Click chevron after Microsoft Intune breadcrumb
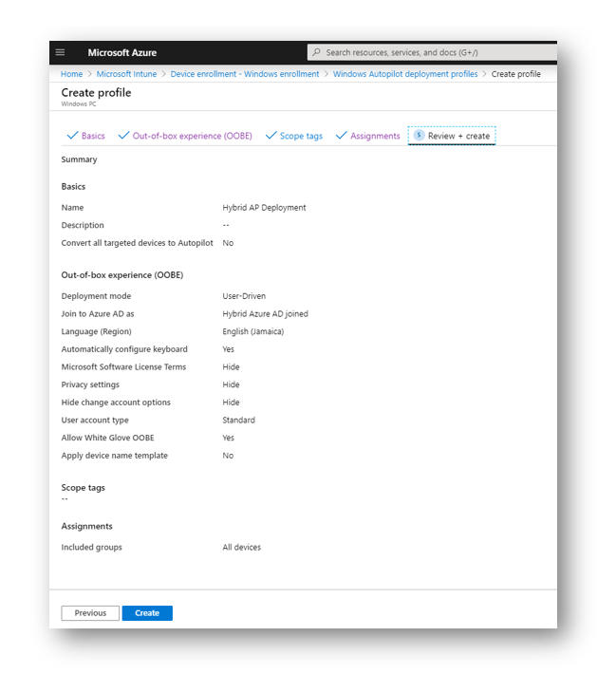This screenshot has height=674, width=616. (x=164, y=74)
